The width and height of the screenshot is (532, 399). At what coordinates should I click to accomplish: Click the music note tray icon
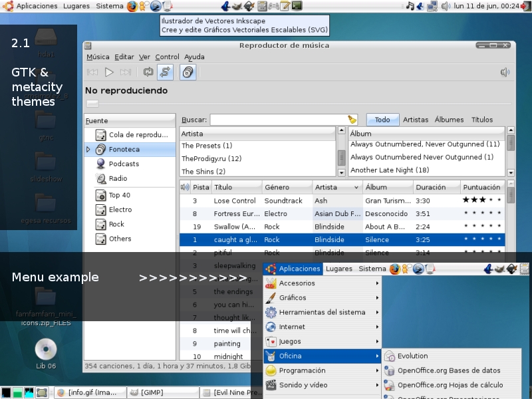[x=410, y=6]
